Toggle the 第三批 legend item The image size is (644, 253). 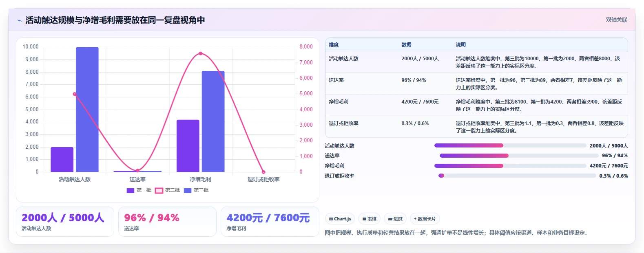[x=196, y=190]
